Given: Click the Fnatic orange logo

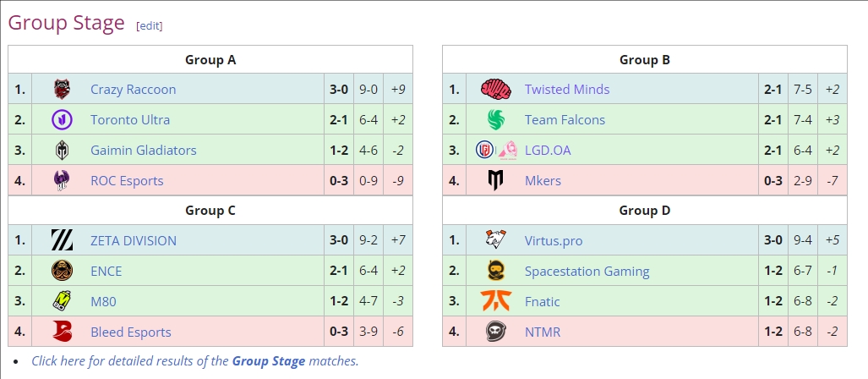Looking at the screenshot, I should coord(495,301).
